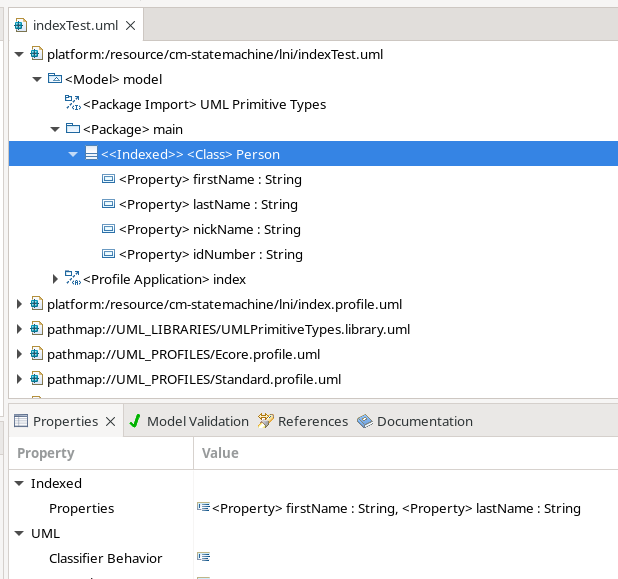The image size is (618, 579).
Task: Expand the Profile Application index node
Action: [56, 279]
